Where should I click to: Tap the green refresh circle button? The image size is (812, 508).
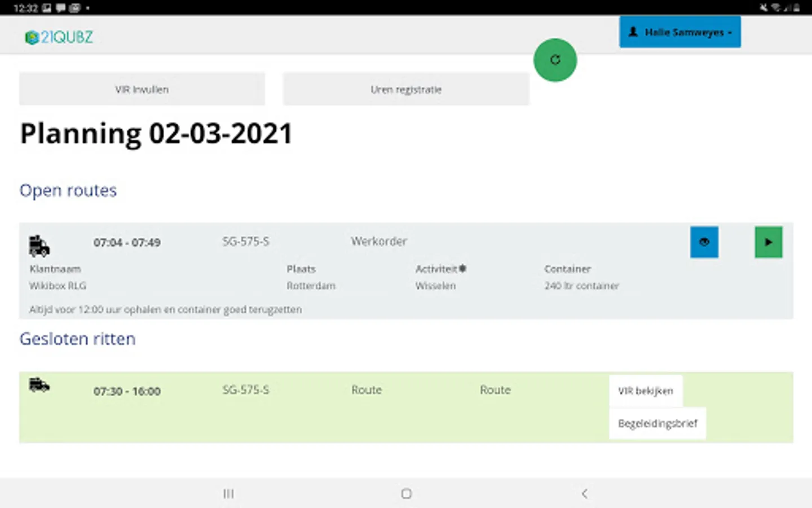(x=555, y=60)
